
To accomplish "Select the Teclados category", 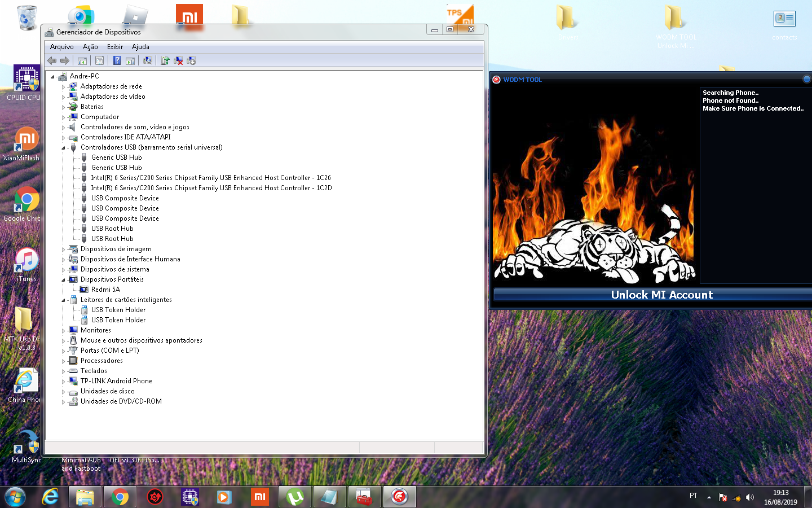I will click(x=94, y=371).
